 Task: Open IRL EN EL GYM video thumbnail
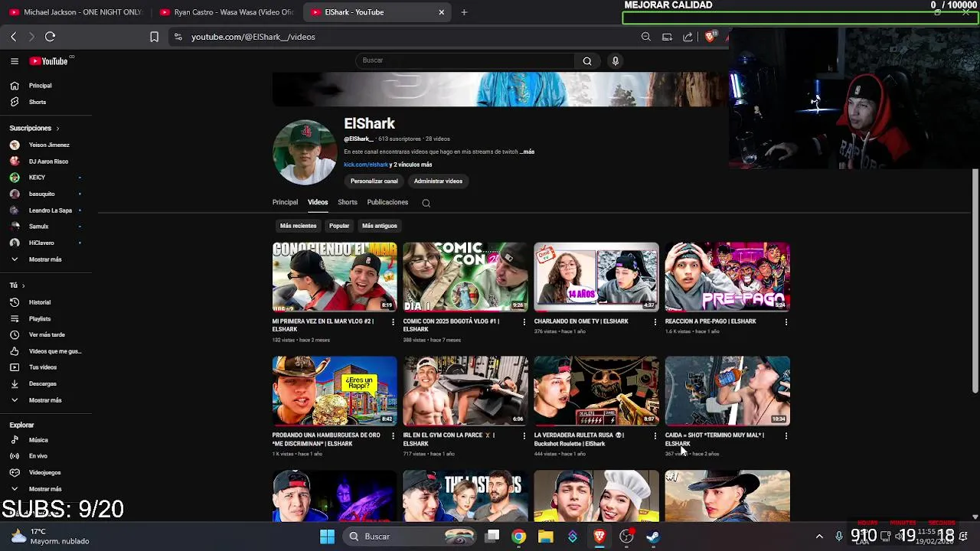coord(465,390)
